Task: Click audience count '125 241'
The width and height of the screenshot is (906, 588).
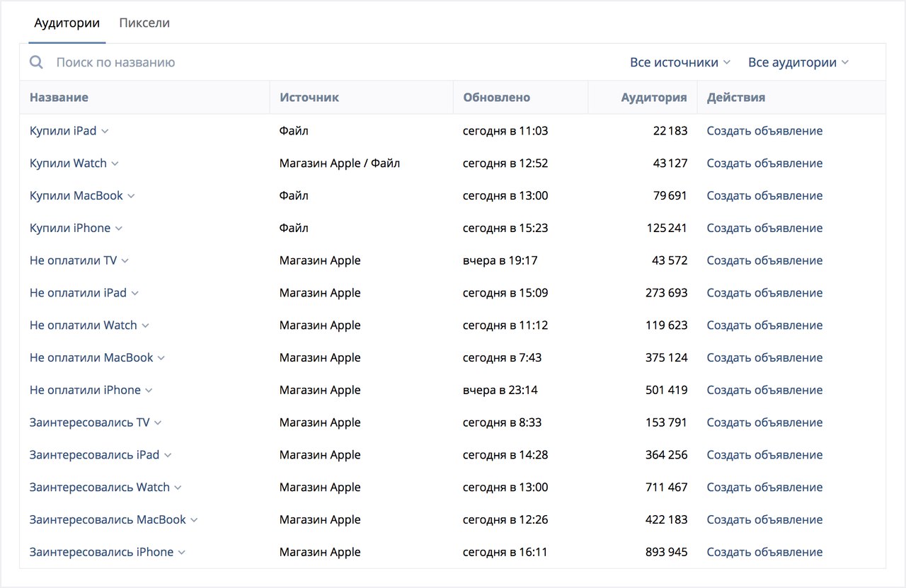Action: (667, 228)
